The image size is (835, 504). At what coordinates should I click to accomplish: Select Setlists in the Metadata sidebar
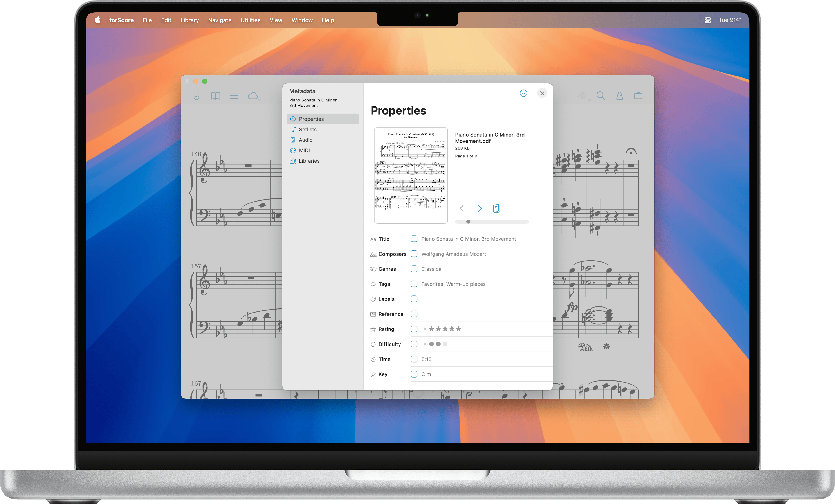pyautogui.click(x=323, y=129)
